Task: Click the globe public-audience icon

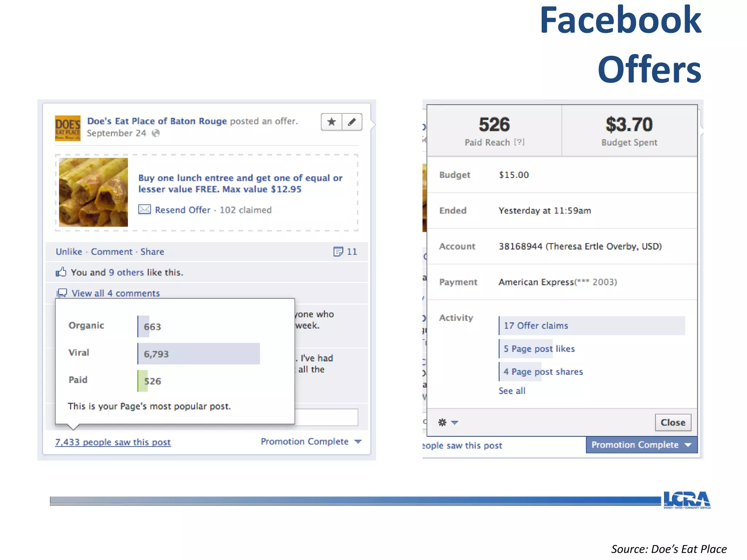Action: pos(156,133)
